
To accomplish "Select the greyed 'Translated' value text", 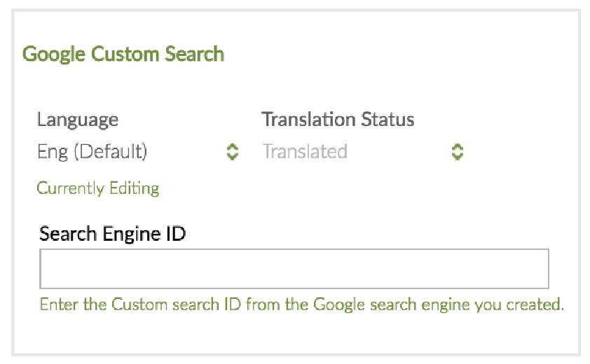I will (x=305, y=152).
